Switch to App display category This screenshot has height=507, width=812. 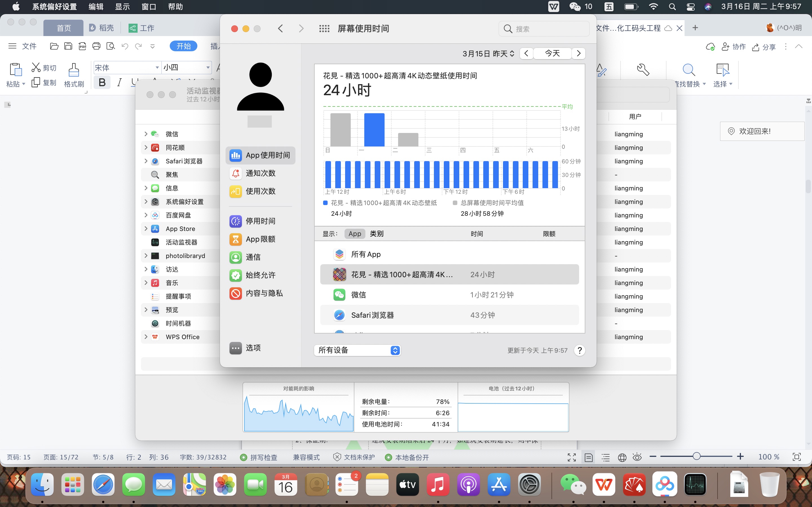click(x=354, y=234)
